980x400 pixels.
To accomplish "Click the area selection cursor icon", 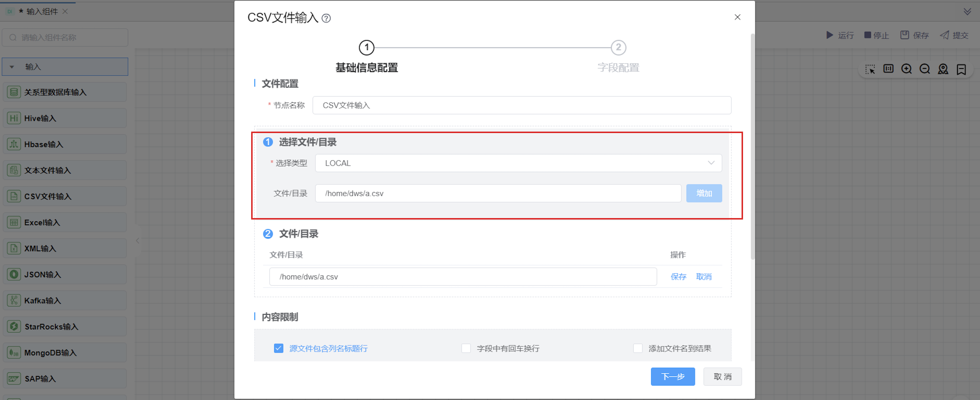I will point(870,69).
